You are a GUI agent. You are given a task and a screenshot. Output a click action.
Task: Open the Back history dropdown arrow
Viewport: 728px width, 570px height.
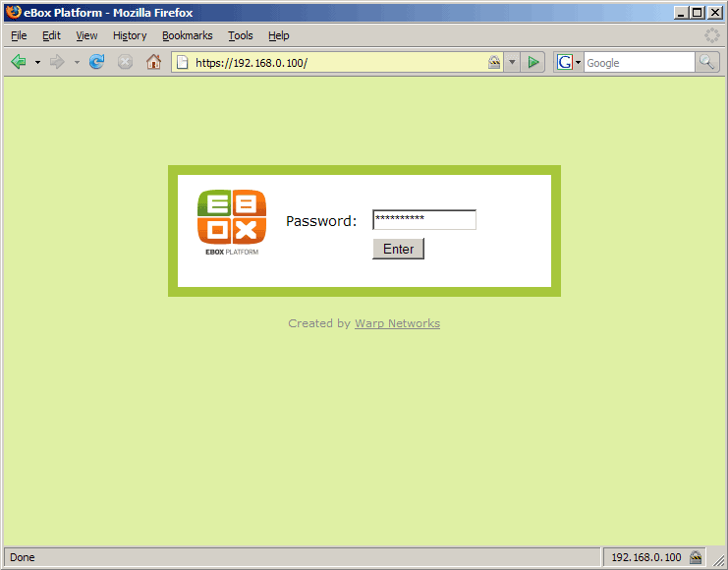click(37, 62)
